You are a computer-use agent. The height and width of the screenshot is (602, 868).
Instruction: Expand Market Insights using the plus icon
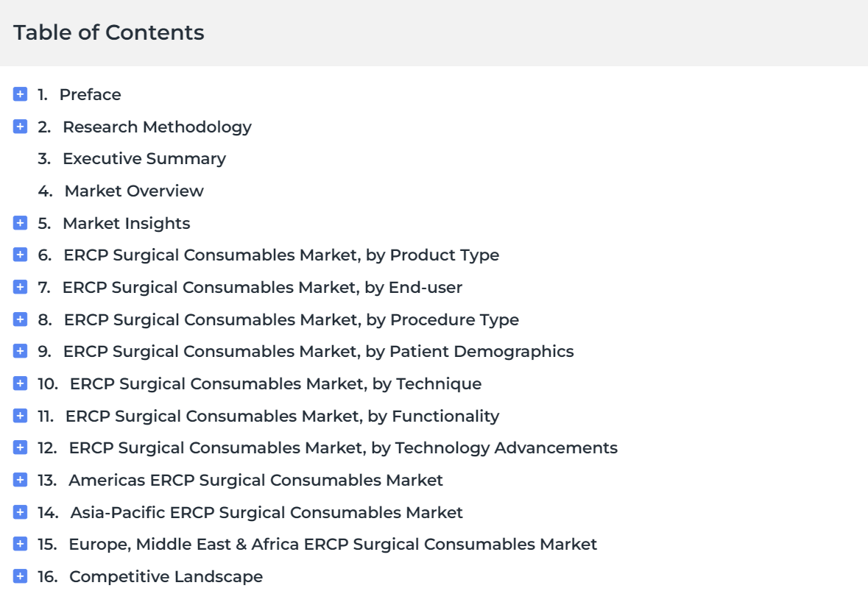point(20,223)
